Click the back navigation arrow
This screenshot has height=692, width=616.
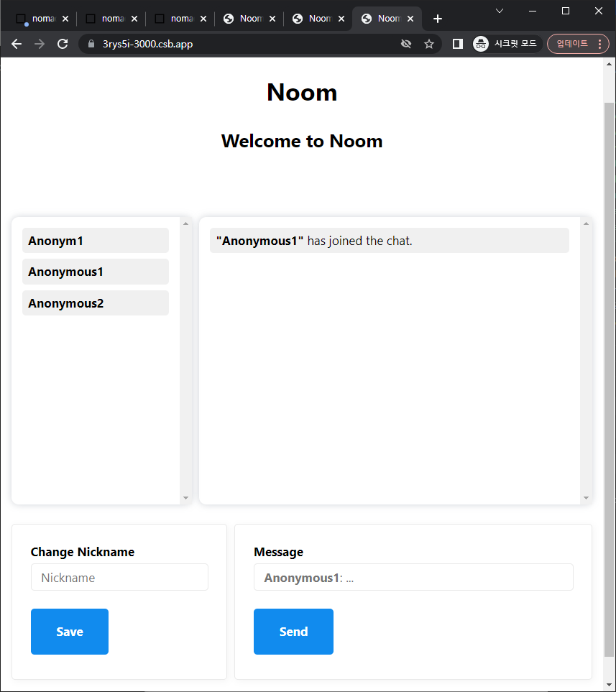pyautogui.click(x=17, y=44)
